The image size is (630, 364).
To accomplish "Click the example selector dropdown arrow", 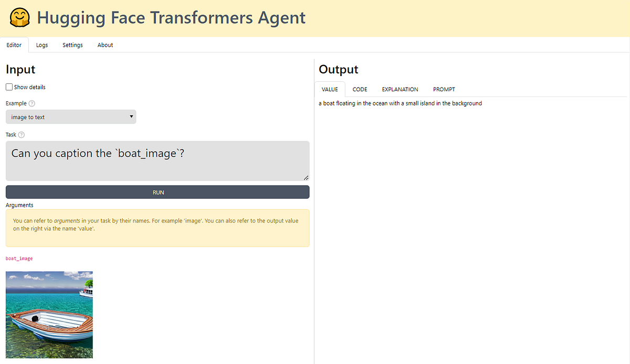I will 131,116.
